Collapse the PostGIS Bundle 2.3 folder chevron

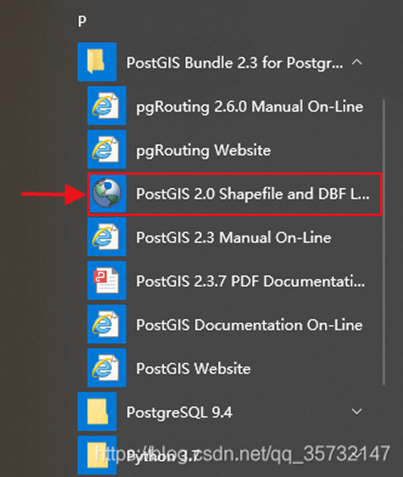(357, 62)
